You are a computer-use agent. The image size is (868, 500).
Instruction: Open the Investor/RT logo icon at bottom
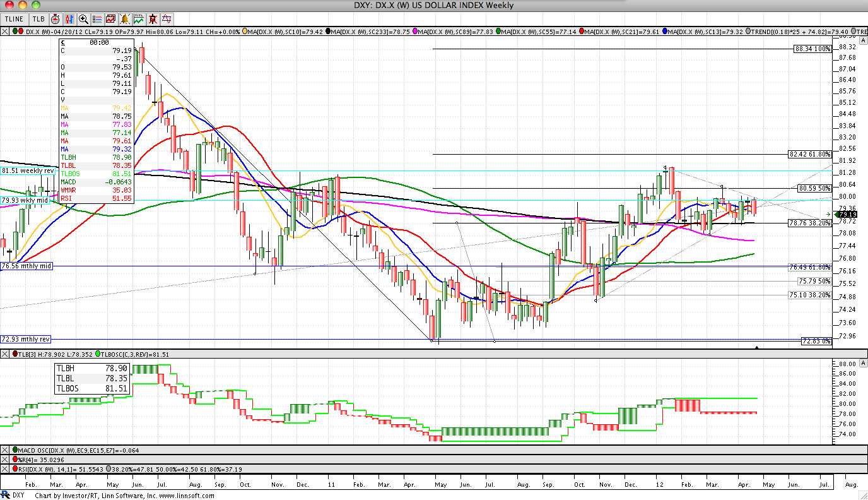click(5, 496)
